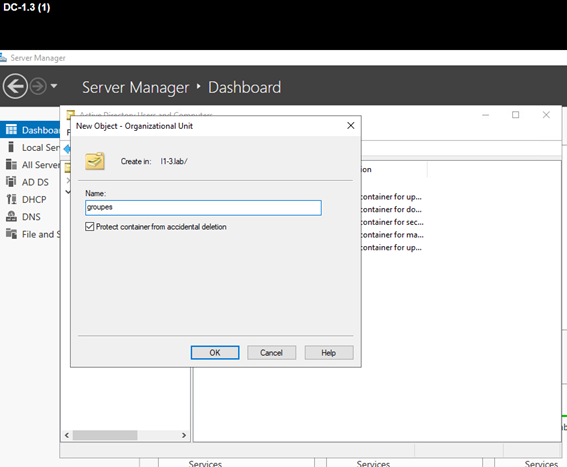Select AD DS role in sidebar
This screenshot has height=467, width=567.
pos(27,182)
